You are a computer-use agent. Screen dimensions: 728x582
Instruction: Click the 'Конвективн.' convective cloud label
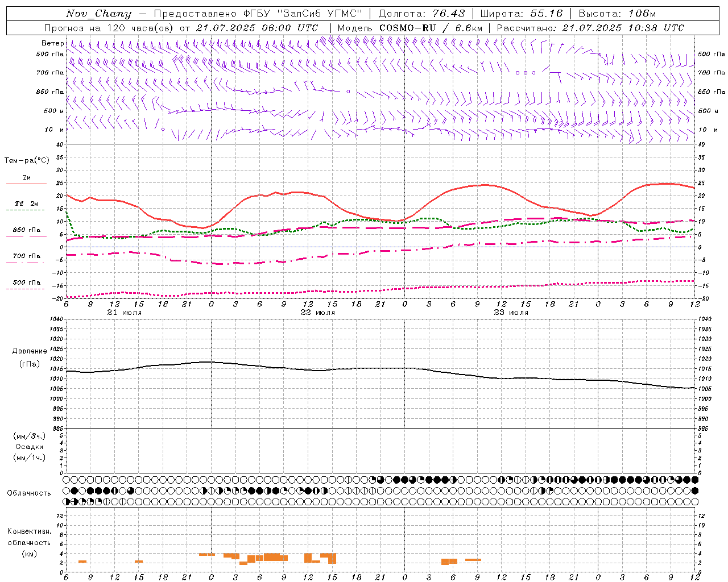tap(30, 531)
